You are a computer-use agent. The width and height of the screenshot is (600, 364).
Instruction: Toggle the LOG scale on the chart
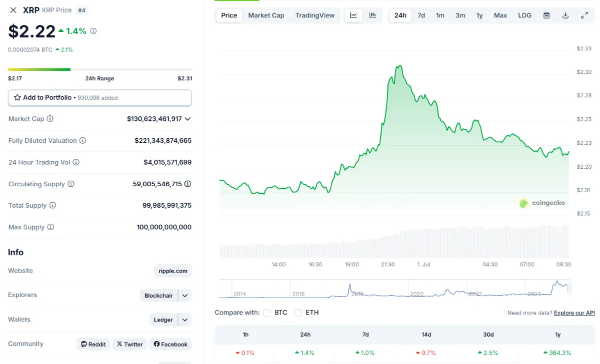tap(524, 15)
